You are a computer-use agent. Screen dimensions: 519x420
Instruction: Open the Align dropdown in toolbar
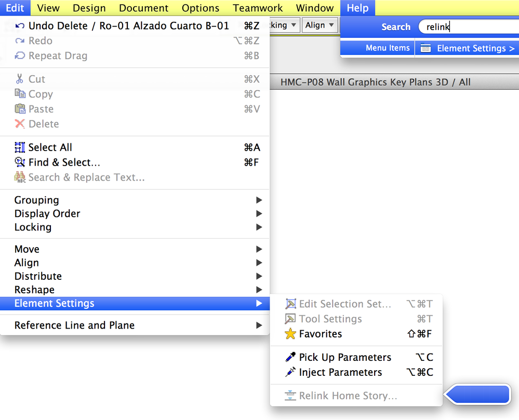(320, 25)
